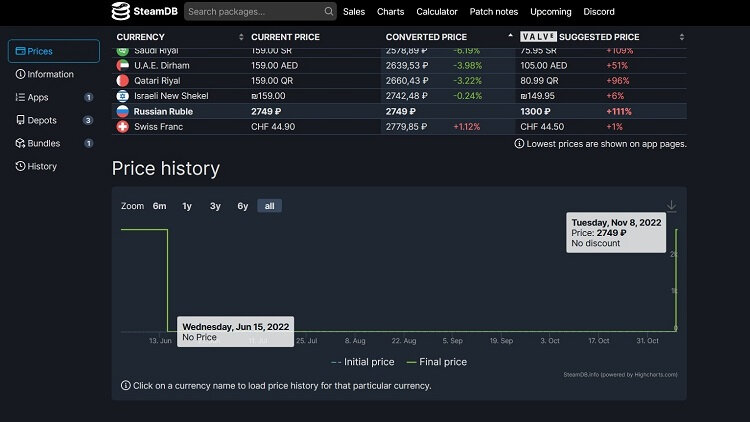The image size is (750, 422).
Task: Click the Price history heading
Action: [x=166, y=168]
